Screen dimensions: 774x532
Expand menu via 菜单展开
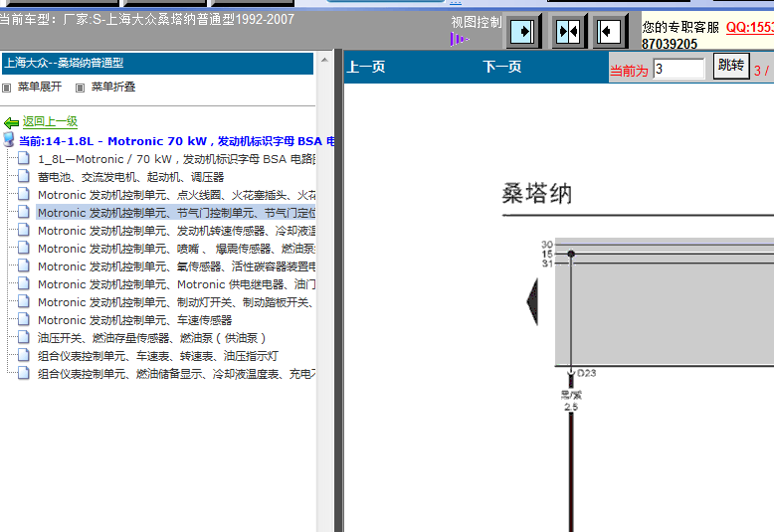point(40,87)
